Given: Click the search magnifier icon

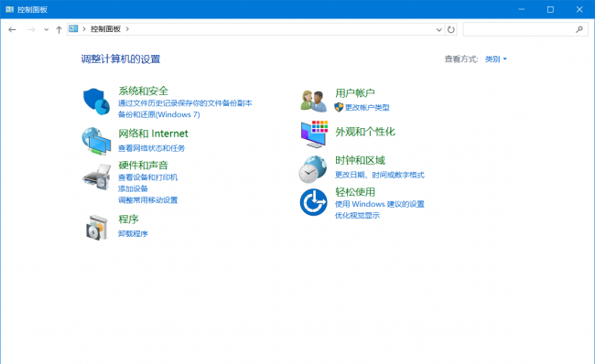Looking at the screenshot, I should 579,29.
